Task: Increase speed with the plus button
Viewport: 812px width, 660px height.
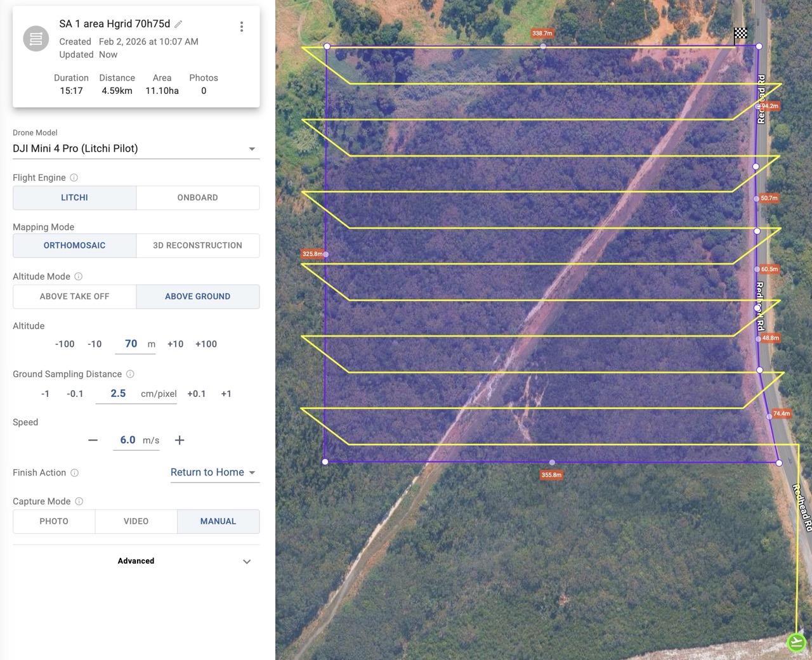Action: click(x=180, y=440)
